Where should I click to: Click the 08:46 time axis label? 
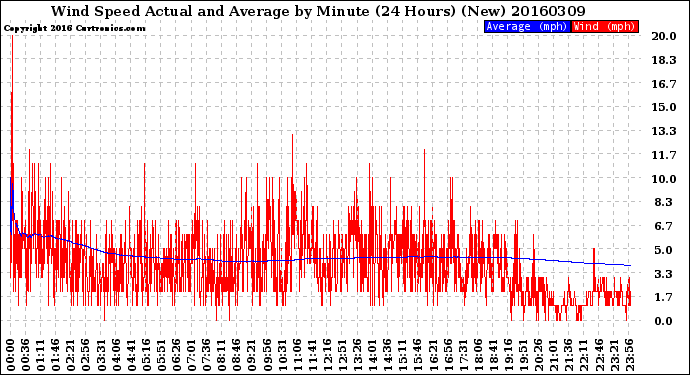point(236,355)
